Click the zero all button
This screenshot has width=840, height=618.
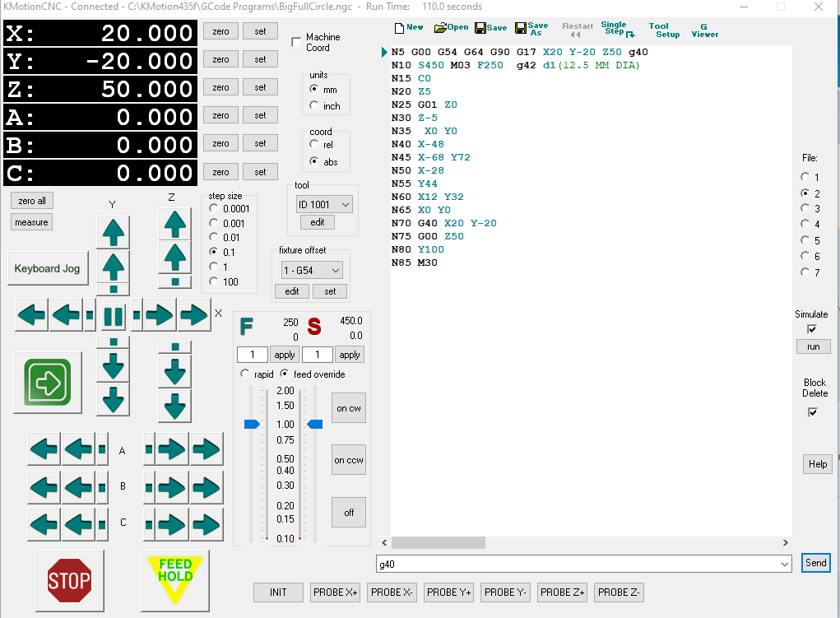pyautogui.click(x=32, y=201)
